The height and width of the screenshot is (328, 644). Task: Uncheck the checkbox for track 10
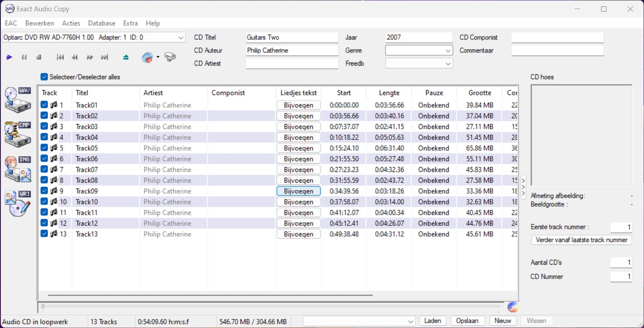tap(44, 201)
